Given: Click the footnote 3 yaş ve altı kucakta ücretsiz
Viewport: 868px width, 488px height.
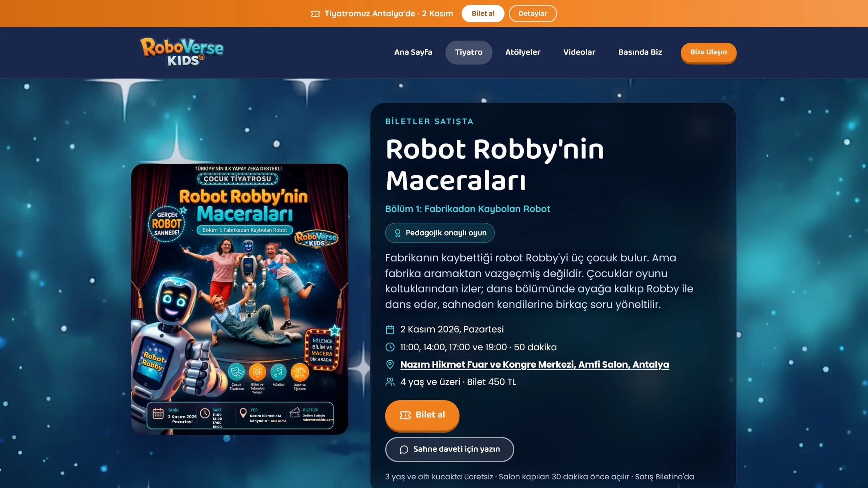Looking at the screenshot, I should [439, 477].
